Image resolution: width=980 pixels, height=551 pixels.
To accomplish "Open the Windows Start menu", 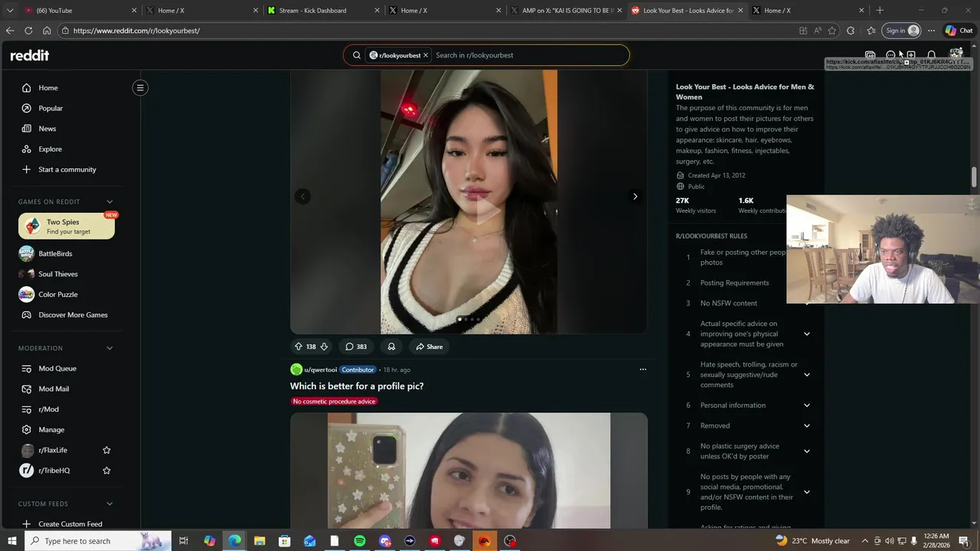I will pyautogui.click(x=11, y=541).
